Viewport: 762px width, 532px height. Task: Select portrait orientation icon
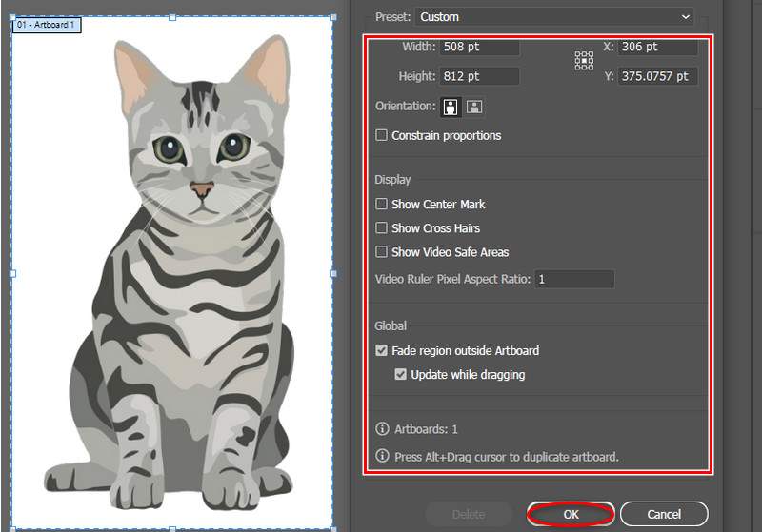pos(451,107)
